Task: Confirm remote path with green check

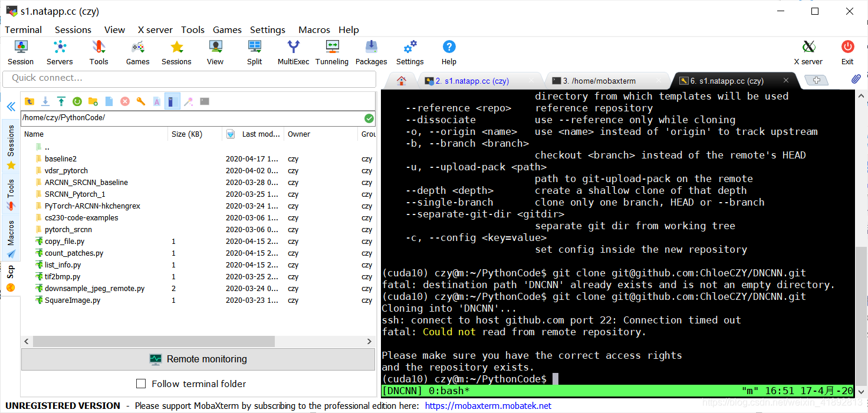Action: coord(369,118)
